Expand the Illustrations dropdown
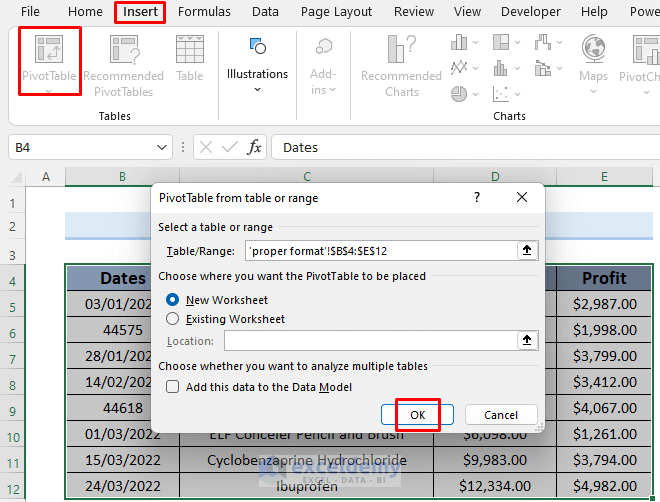Viewport: 660px width, 502px height. [x=257, y=74]
